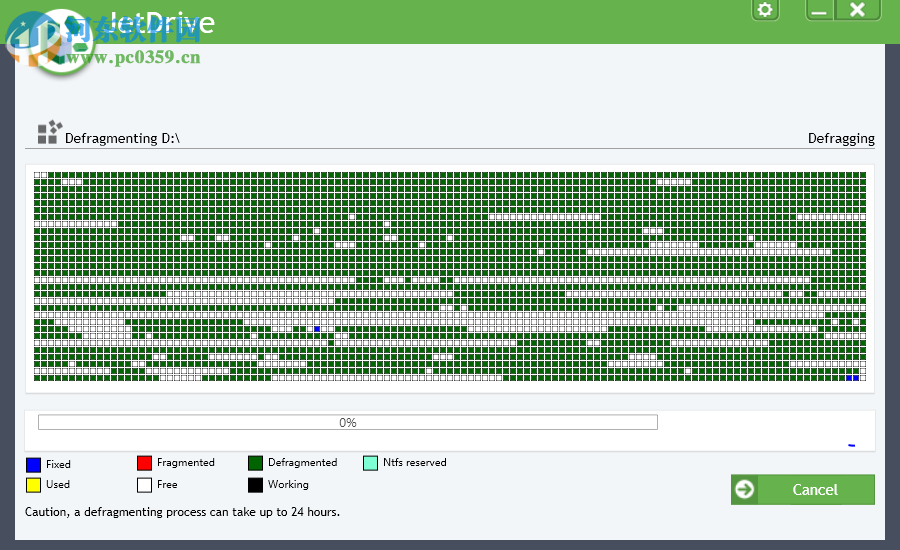
Task: Click the 'Defragging' status text
Action: 841,138
